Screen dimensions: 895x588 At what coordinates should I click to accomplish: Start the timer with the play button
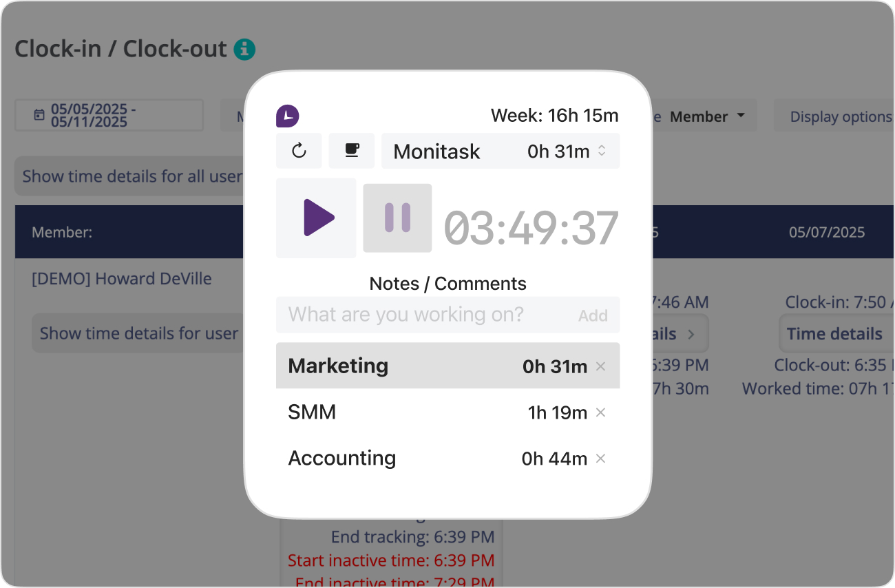pos(317,218)
